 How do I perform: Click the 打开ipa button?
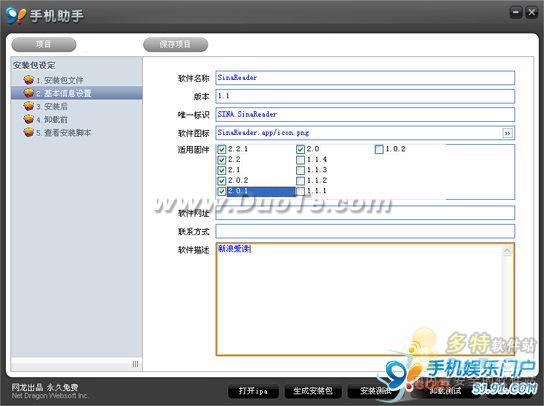[x=253, y=391]
